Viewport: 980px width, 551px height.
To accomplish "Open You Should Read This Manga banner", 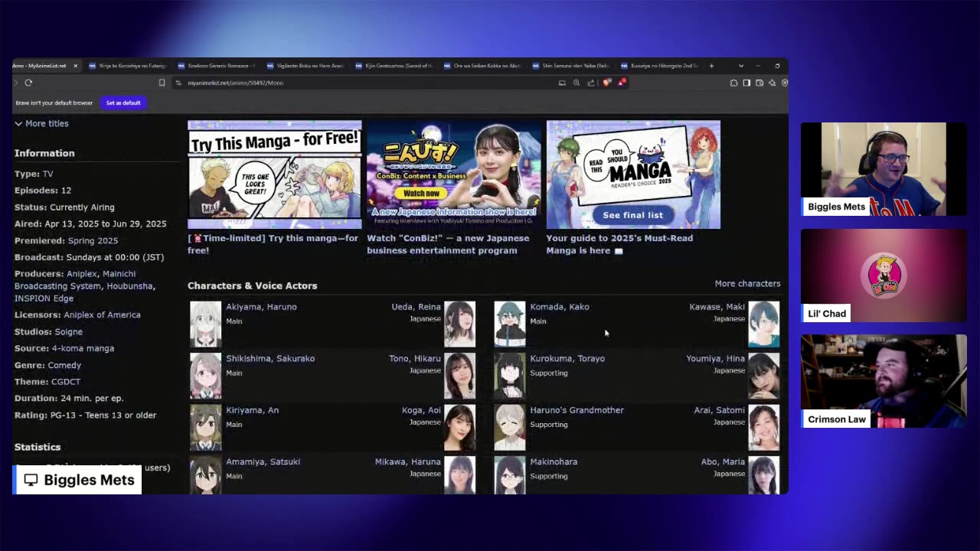I will 633,174.
